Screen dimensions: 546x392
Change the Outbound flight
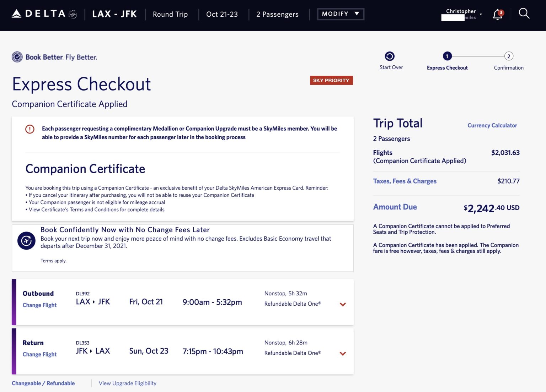39,305
